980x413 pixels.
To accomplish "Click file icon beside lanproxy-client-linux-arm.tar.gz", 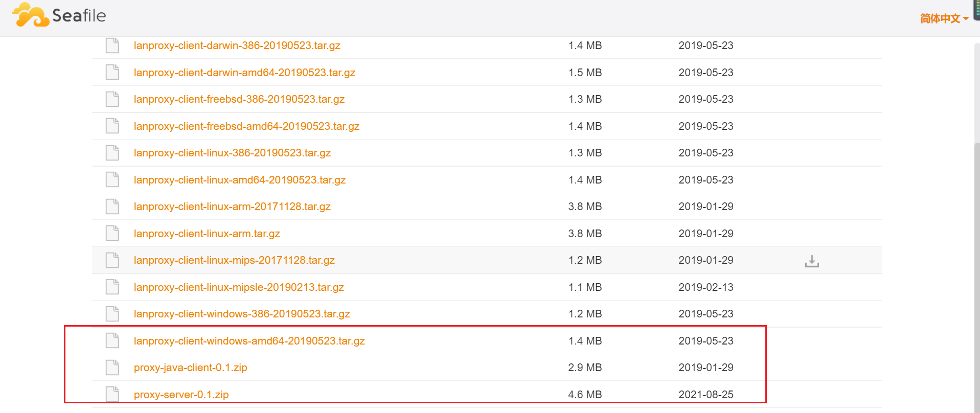I will (112, 233).
